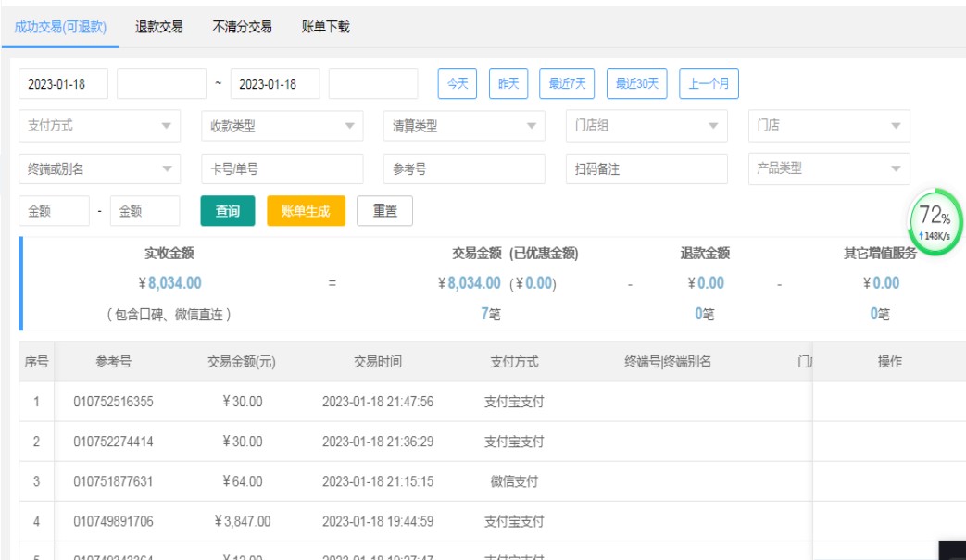Click the 72% network speed indicator
The height and width of the screenshot is (560, 966).
pos(935,222)
